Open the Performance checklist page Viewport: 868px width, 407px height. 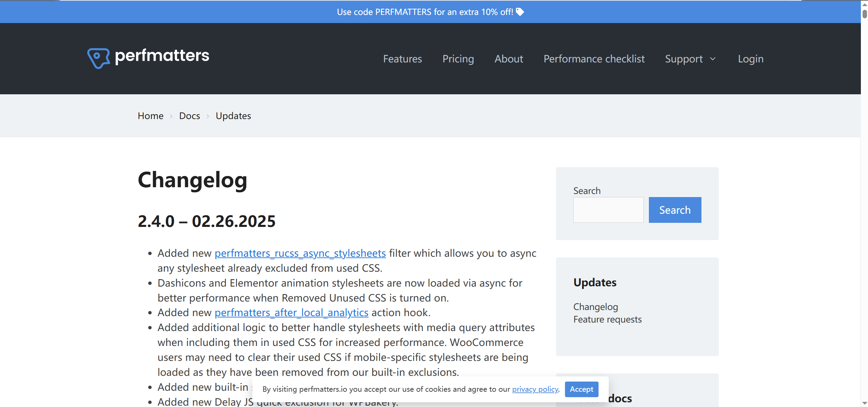point(594,59)
